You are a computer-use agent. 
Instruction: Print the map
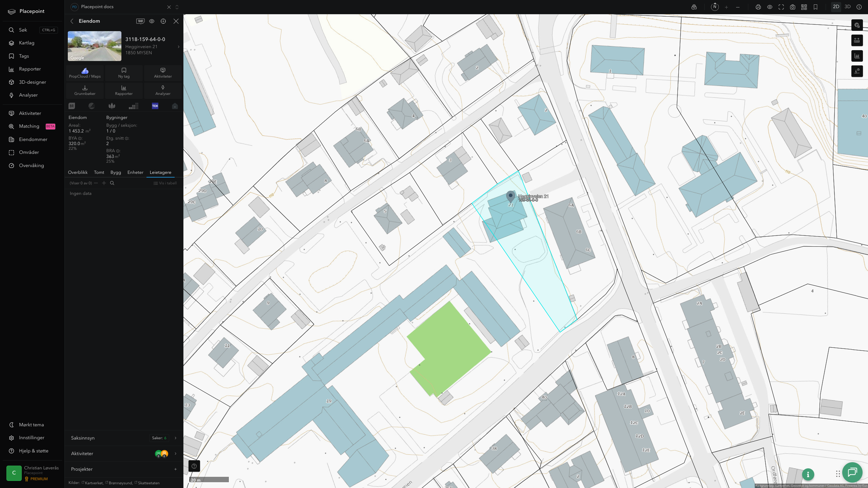(x=758, y=7)
